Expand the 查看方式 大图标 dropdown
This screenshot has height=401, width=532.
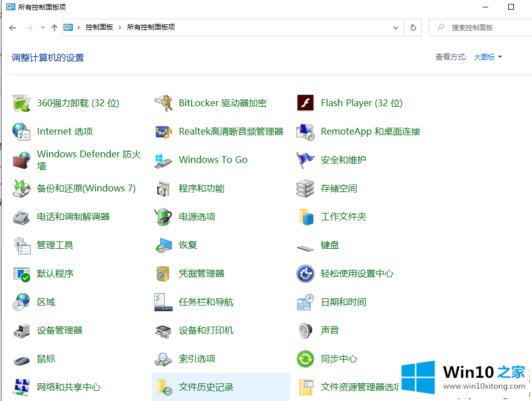(488, 57)
